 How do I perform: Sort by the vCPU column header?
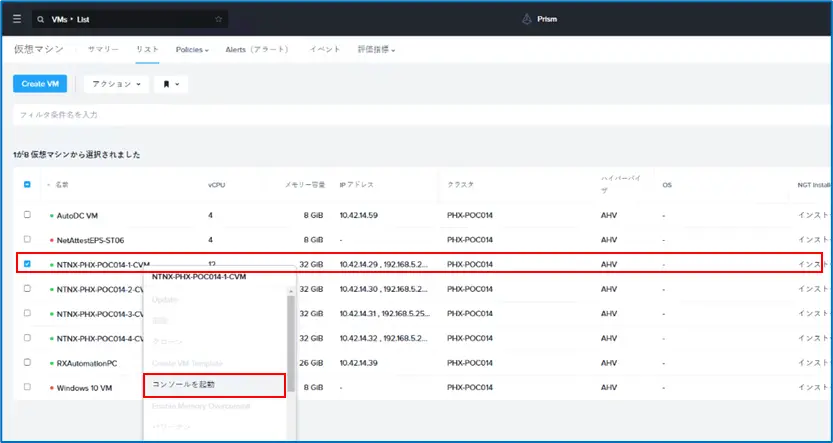coord(216,185)
